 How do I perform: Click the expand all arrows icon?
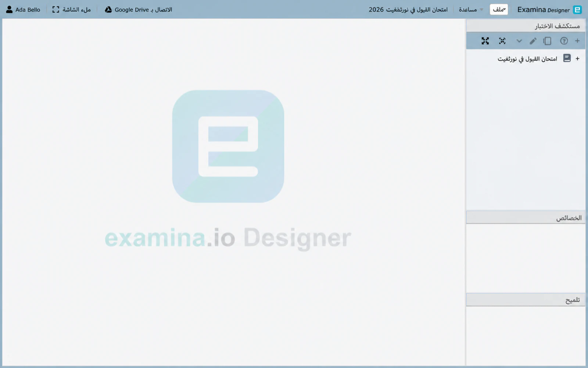485,41
